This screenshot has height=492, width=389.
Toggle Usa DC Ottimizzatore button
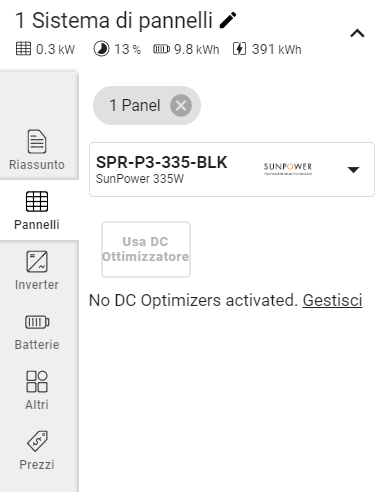coord(146,249)
